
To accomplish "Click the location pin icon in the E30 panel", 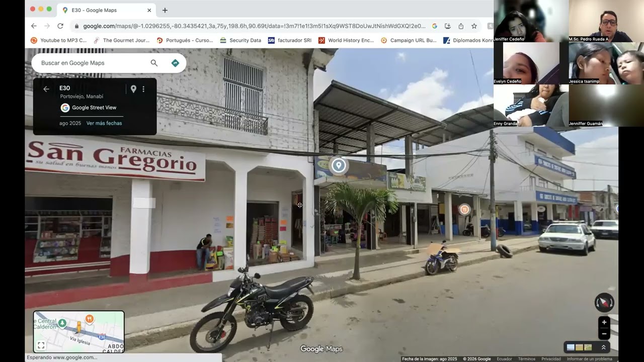I will (133, 89).
